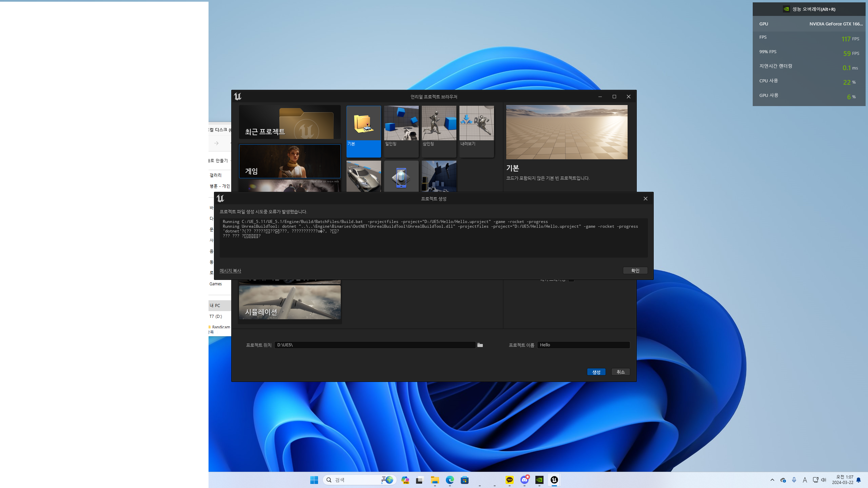
Task: Select the template thumbnail right of AR phone
Action: point(439,176)
